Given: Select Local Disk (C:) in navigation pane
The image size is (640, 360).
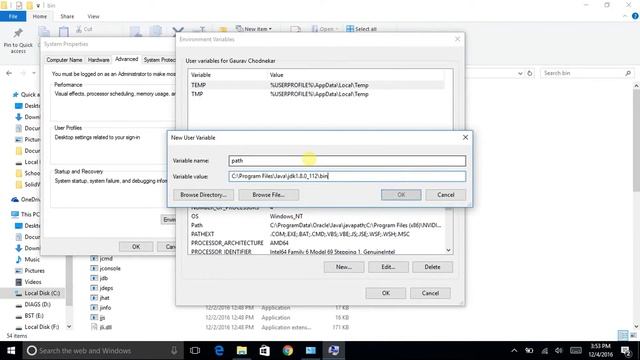Looking at the screenshot, I should (x=37, y=293).
